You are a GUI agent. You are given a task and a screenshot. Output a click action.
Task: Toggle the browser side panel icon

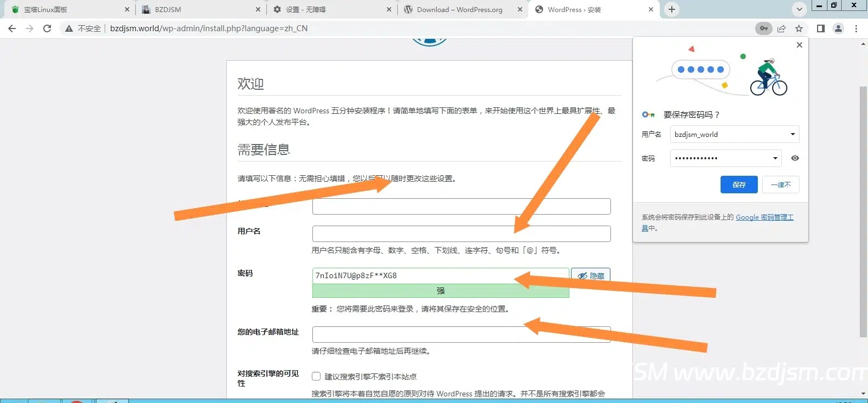821,28
